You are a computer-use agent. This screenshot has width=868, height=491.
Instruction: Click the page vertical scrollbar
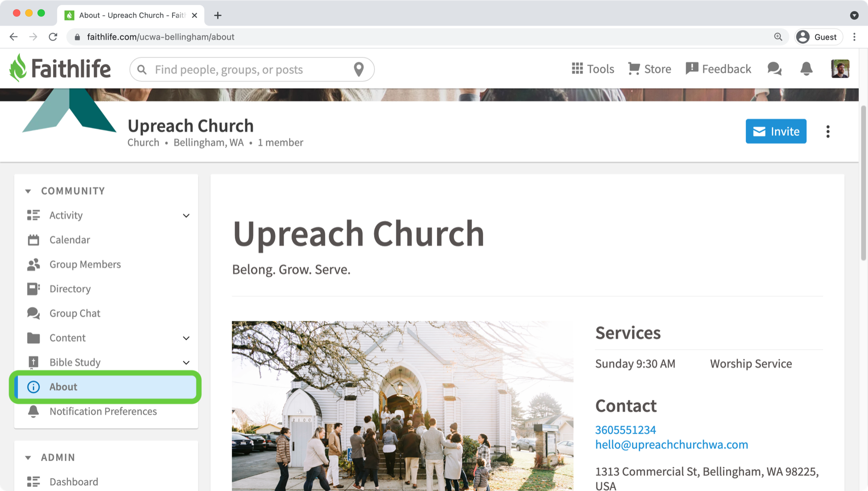click(x=863, y=183)
